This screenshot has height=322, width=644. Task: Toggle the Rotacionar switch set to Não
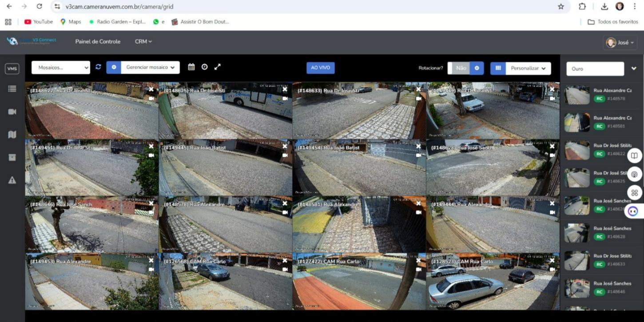coord(461,68)
